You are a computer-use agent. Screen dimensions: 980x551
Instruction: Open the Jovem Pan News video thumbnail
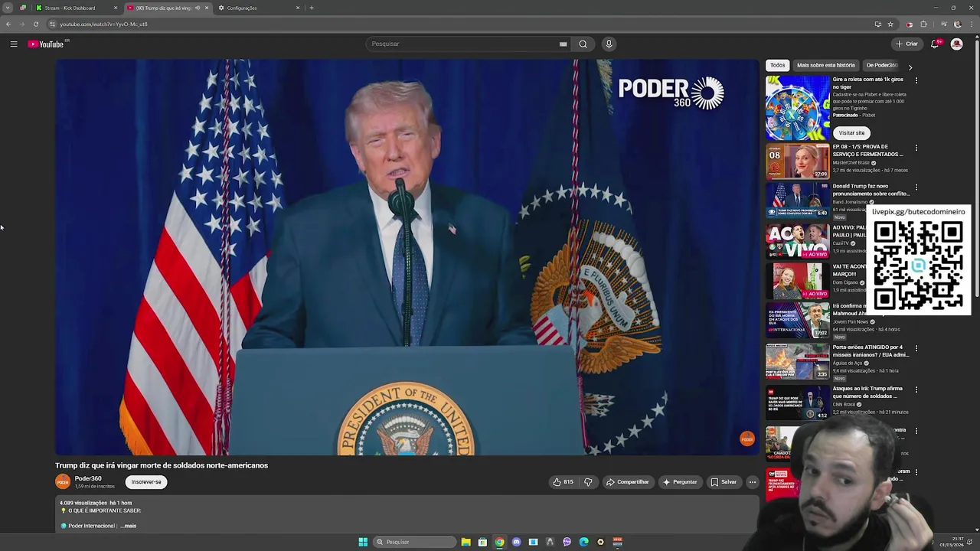coord(797,320)
